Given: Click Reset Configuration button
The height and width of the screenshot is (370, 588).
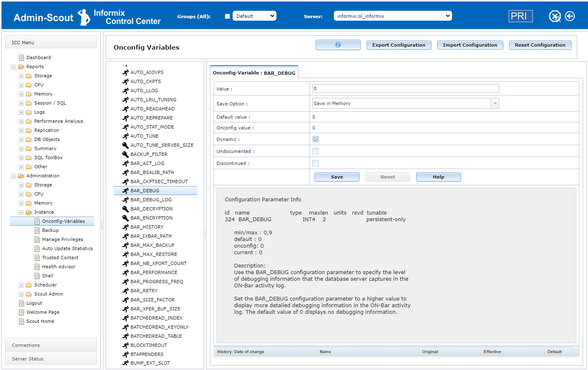Looking at the screenshot, I should pos(540,45).
